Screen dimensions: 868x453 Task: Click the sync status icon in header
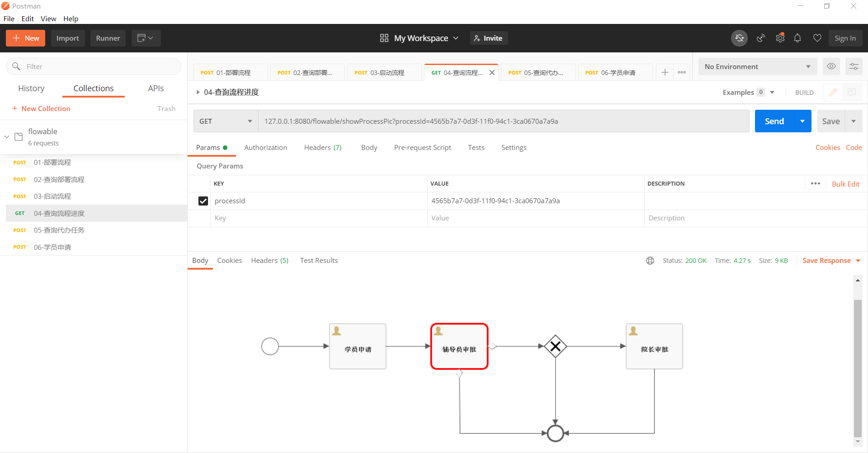[739, 38]
